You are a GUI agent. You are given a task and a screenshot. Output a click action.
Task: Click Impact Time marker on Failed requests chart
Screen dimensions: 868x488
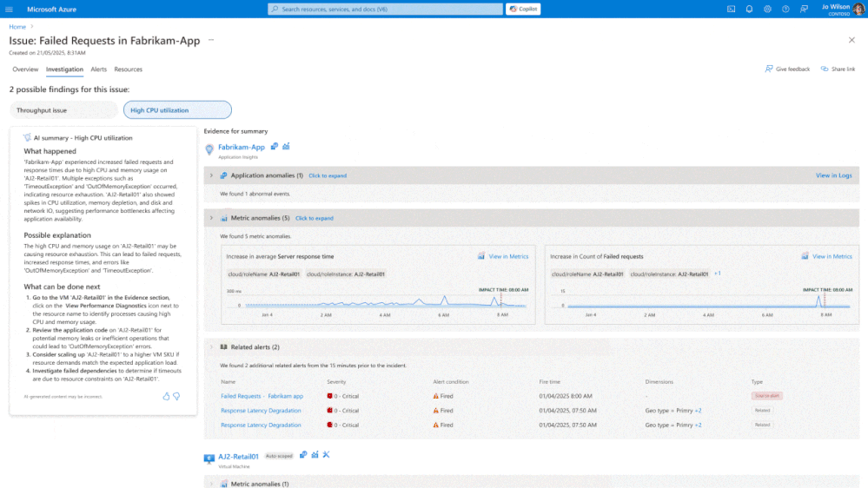click(825, 300)
